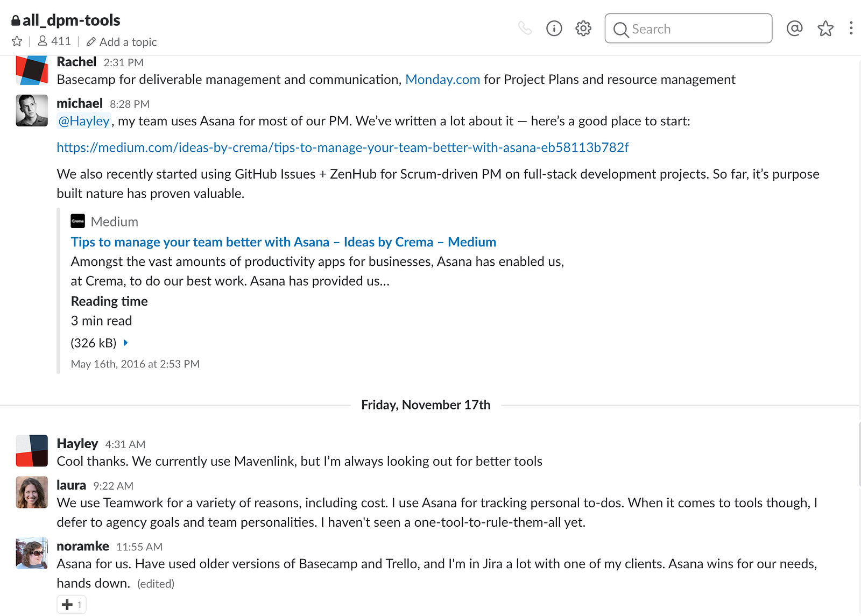Open Tips to manage your team article title
Image resolution: width=861 pixels, height=616 pixels.
pos(284,242)
